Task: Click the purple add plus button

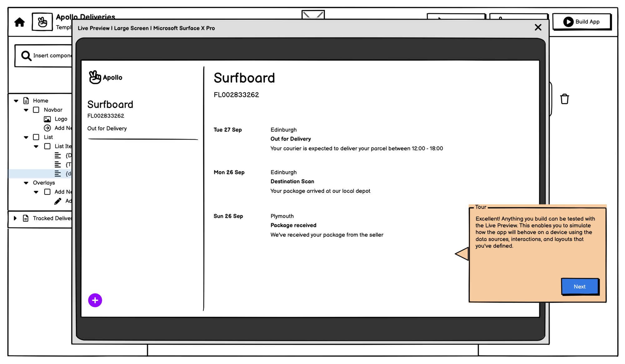Action: click(x=95, y=300)
